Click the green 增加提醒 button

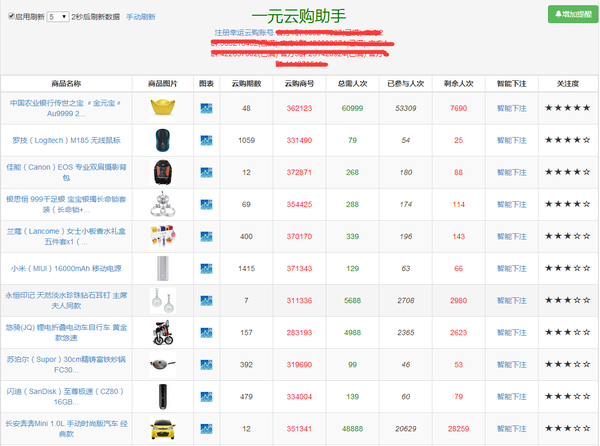pyautogui.click(x=573, y=14)
